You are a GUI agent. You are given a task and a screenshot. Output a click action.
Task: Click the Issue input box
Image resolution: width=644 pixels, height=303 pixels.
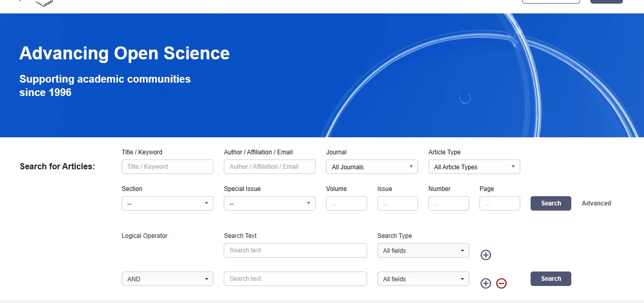(x=398, y=203)
